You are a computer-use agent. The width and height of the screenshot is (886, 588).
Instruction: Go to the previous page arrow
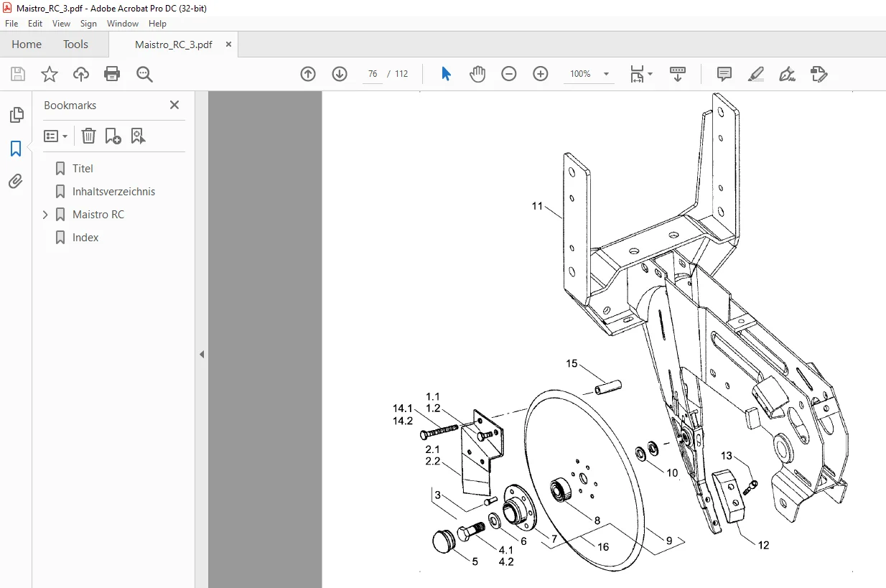tap(308, 74)
